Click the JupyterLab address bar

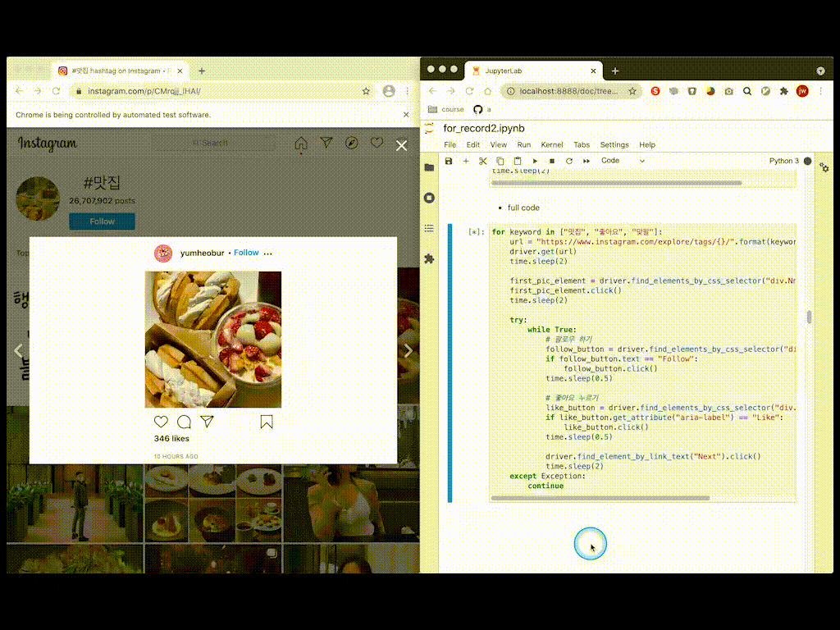coord(572,91)
